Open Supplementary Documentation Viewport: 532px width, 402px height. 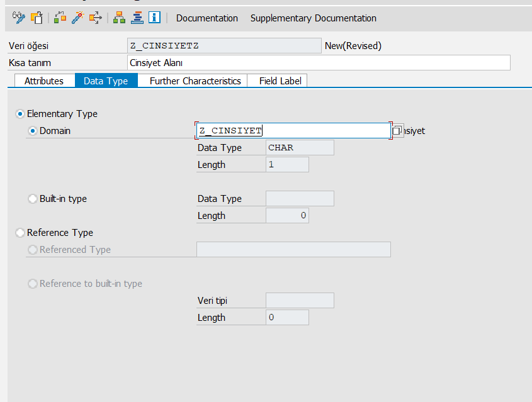tap(313, 18)
